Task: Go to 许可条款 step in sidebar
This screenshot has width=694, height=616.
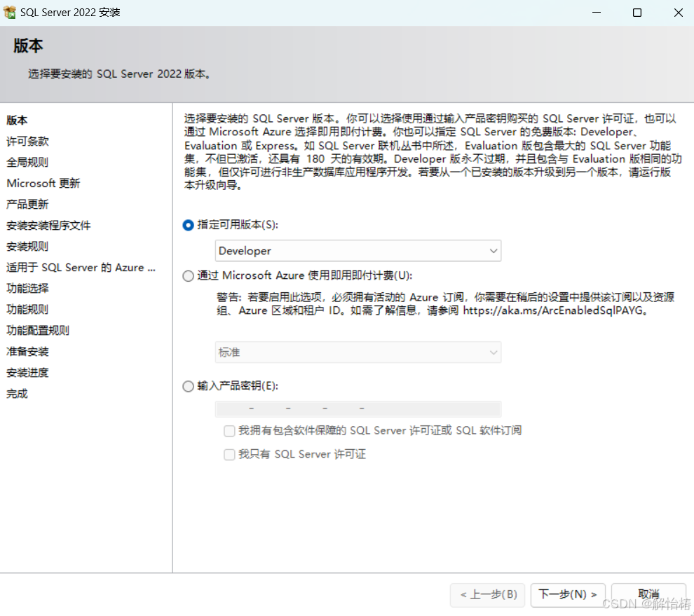Action: pos(27,141)
